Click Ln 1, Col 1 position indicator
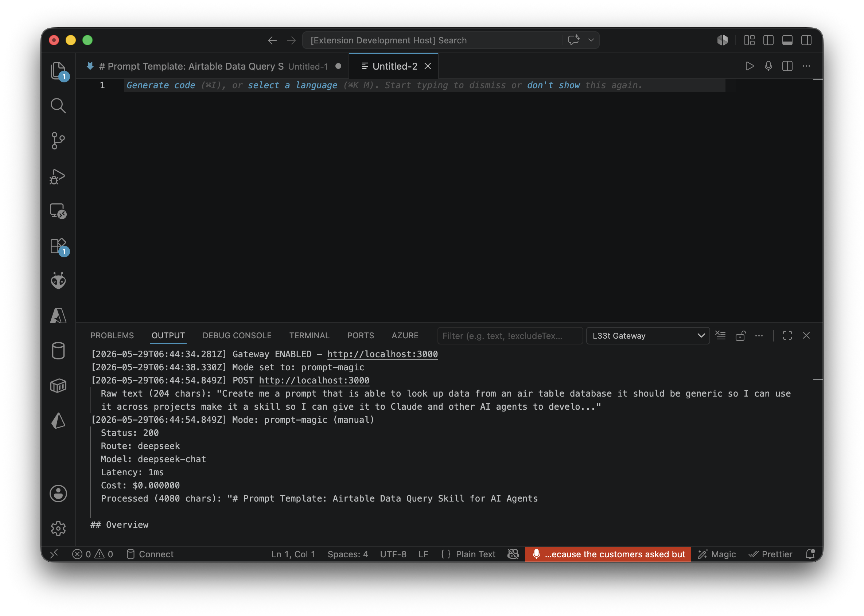 293,554
